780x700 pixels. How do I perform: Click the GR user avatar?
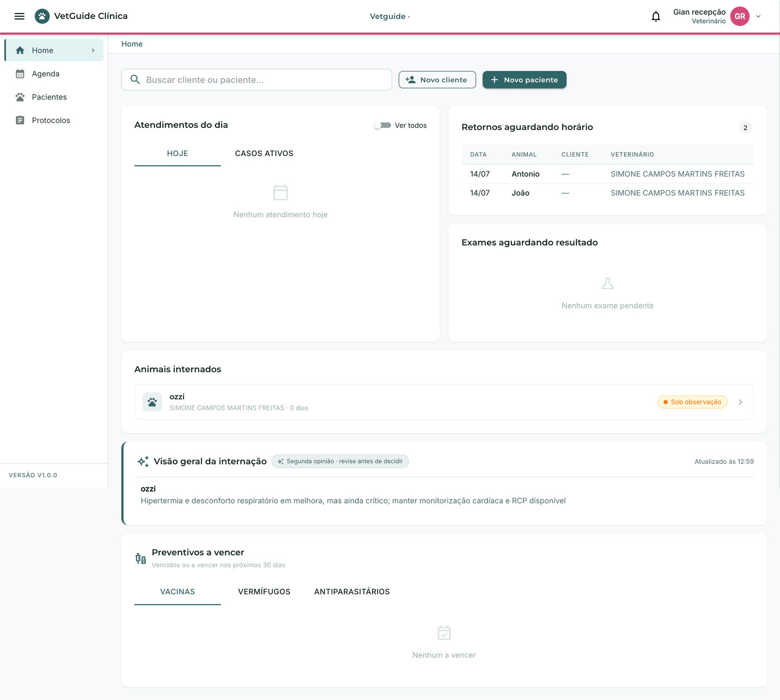click(x=740, y=16)
